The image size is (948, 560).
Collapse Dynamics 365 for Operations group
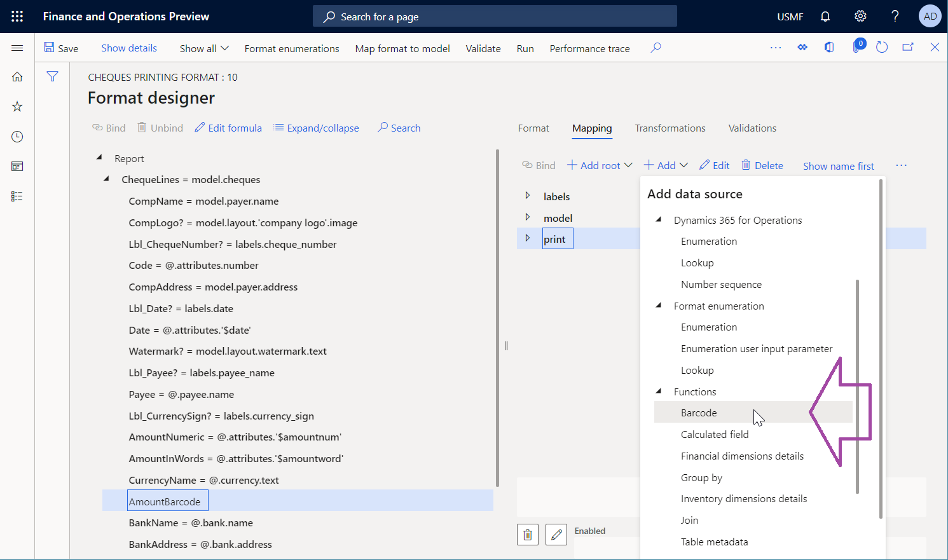[659, 219]
